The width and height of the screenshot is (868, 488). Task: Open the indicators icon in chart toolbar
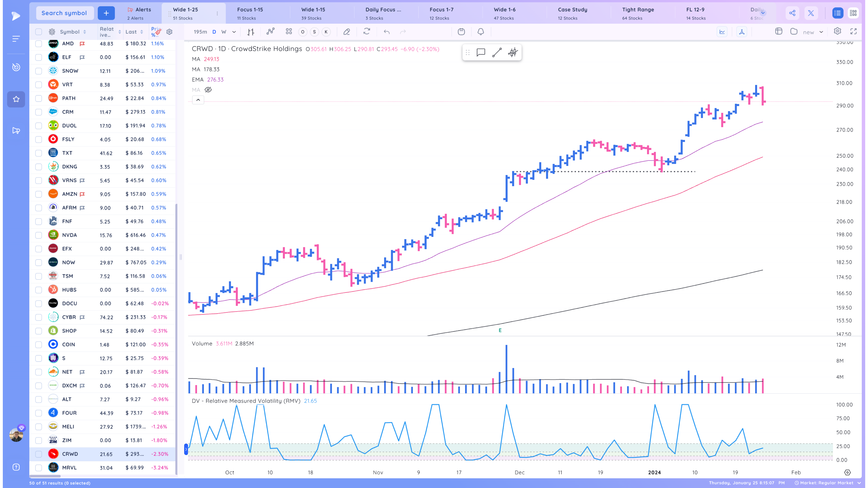coord(270,32)
